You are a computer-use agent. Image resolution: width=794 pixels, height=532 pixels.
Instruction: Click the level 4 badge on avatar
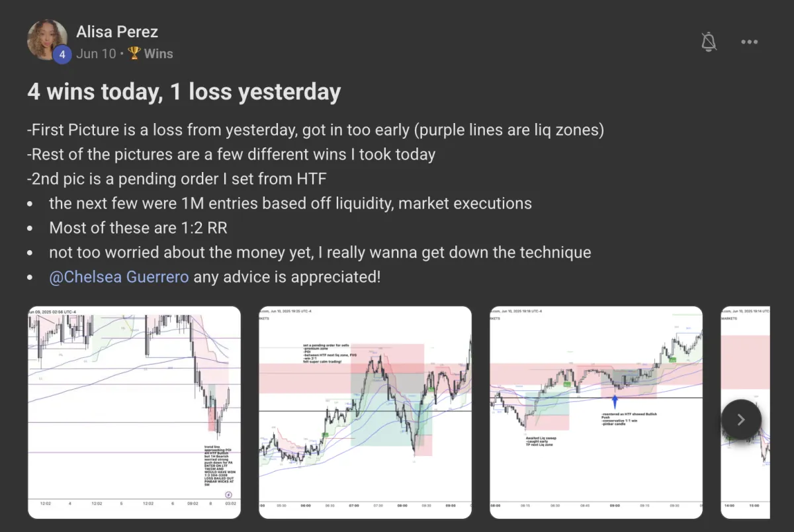[62, 54]
